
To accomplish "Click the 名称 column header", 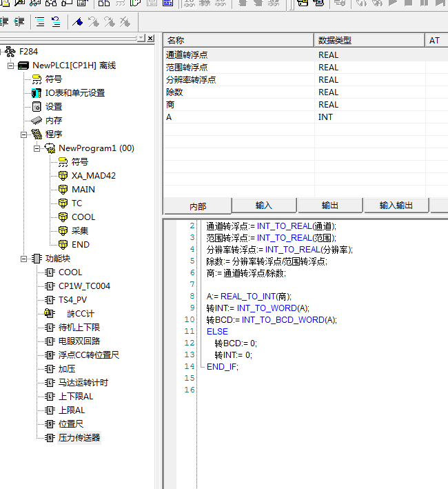I will (238, 41).
